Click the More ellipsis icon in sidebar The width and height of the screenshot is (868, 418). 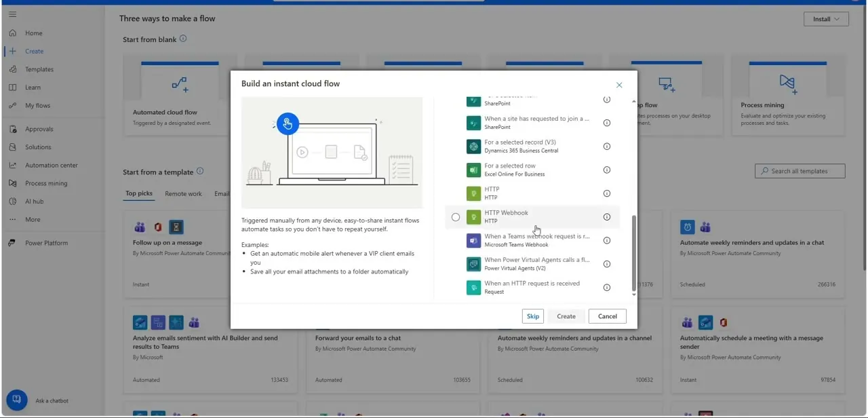pos(12,220)
